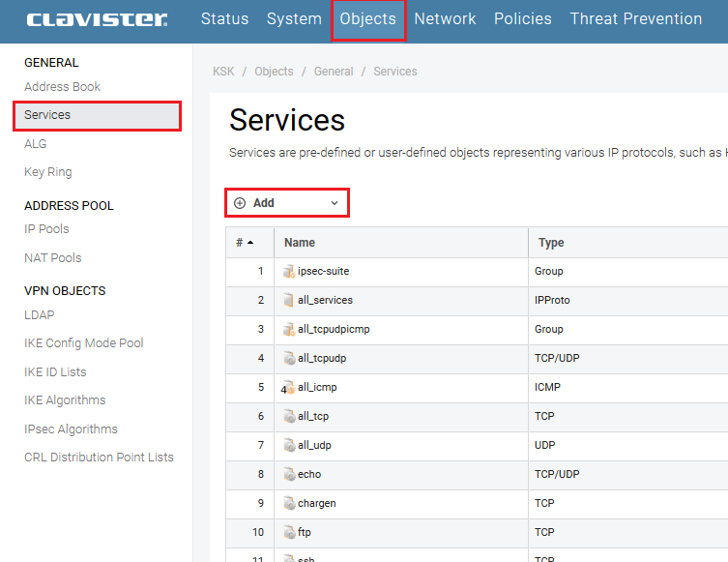Sort table by Name column
The image size is (728, 562).
[x=300, y=243]
